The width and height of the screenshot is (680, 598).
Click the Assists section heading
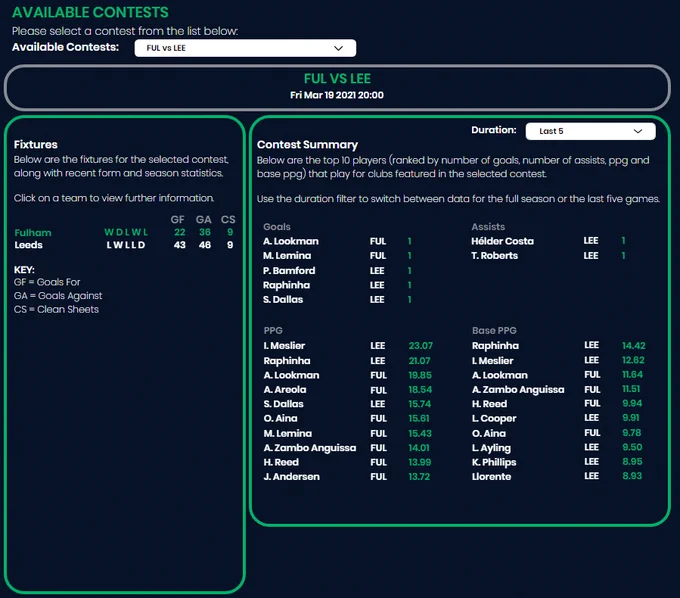(x=488, y=227)
